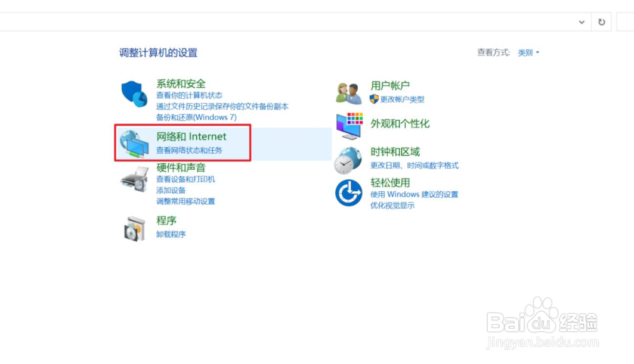This screenshot has width=634, height=364.
Task: Open 查看你的计算机状态 link
Action: click(189, 95)
